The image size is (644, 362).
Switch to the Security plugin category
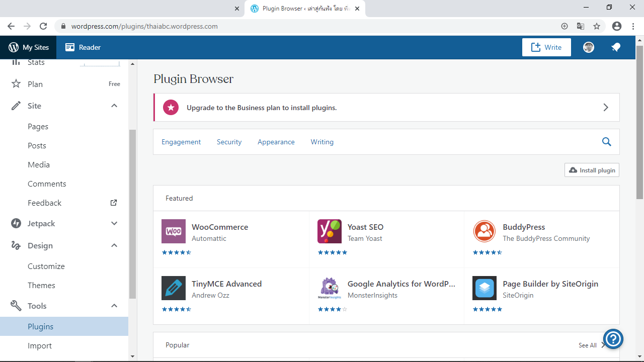tap(229, 142)
